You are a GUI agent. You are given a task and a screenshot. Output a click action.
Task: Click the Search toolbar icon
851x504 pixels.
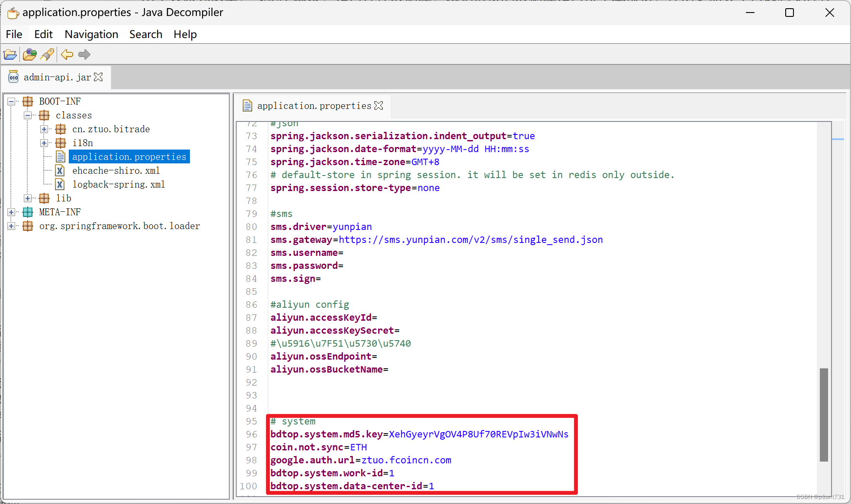48,54
